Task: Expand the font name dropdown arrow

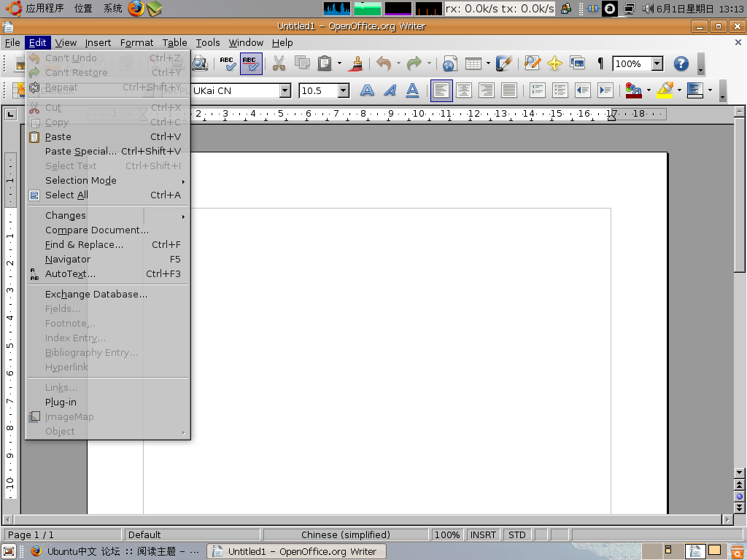Action: click(x=285, y=90)
